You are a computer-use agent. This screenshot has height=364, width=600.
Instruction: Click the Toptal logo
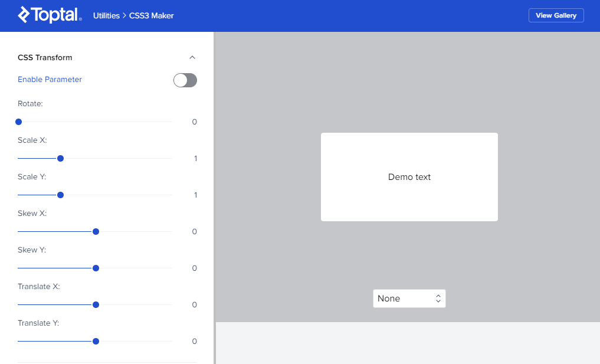click(x=50, y=15)
